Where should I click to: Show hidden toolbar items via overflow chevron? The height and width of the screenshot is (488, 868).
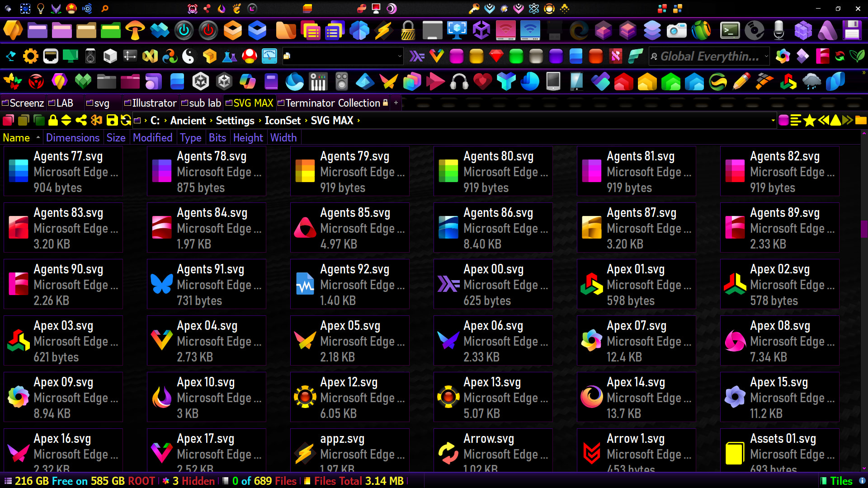point(863,72)
